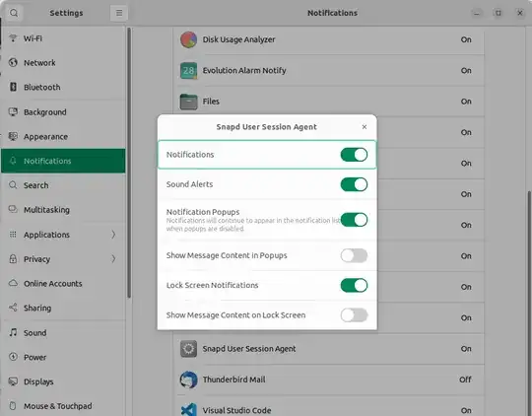This screenshot has height=416, width=532.
Task: Open the Evolution Alarm Notify row
Action: [x=328, y=71]
